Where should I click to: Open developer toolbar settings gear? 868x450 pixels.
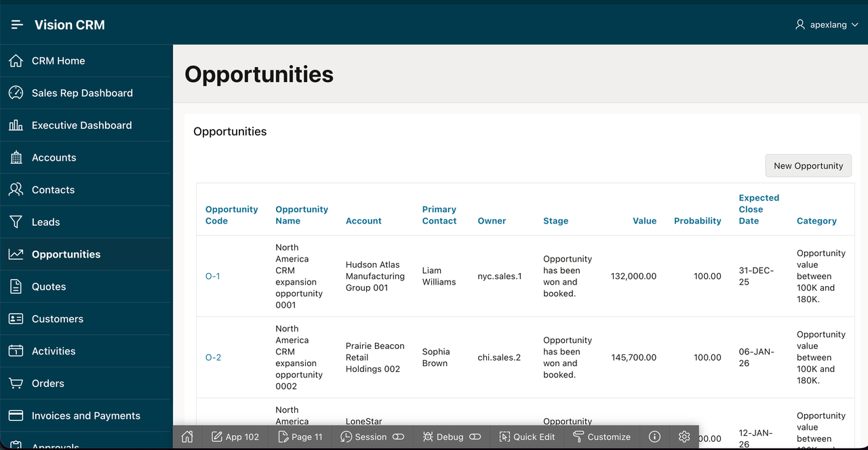tap(684, 437)
